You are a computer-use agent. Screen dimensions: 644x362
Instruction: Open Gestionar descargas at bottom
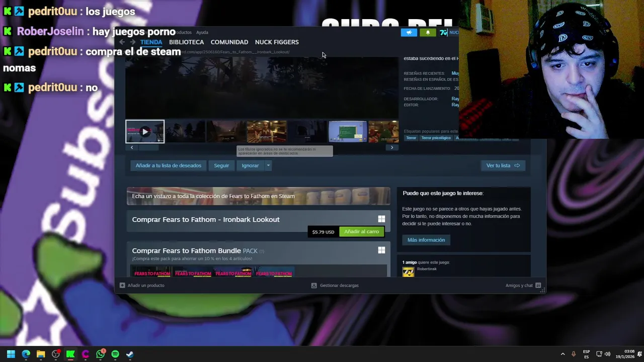tap(335, 285)
